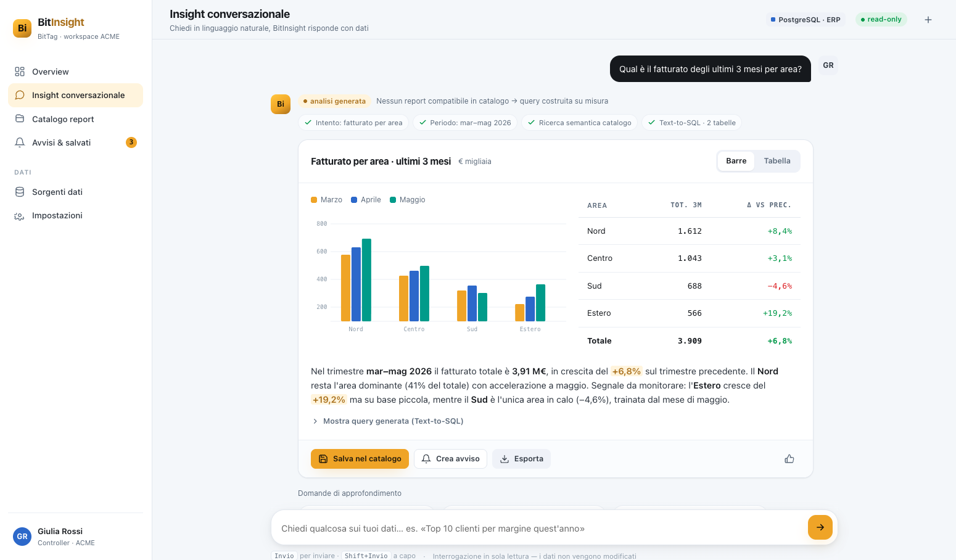Click the BitInsight Bi logo icon

coord(22,28)
